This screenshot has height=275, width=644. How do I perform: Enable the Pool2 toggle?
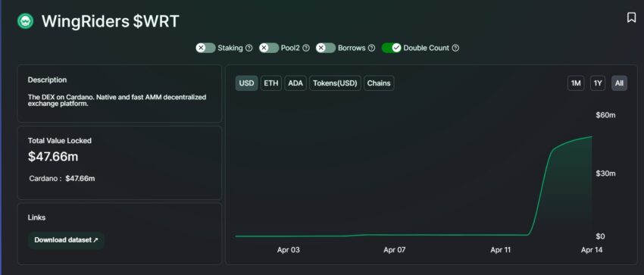[269, 48]
